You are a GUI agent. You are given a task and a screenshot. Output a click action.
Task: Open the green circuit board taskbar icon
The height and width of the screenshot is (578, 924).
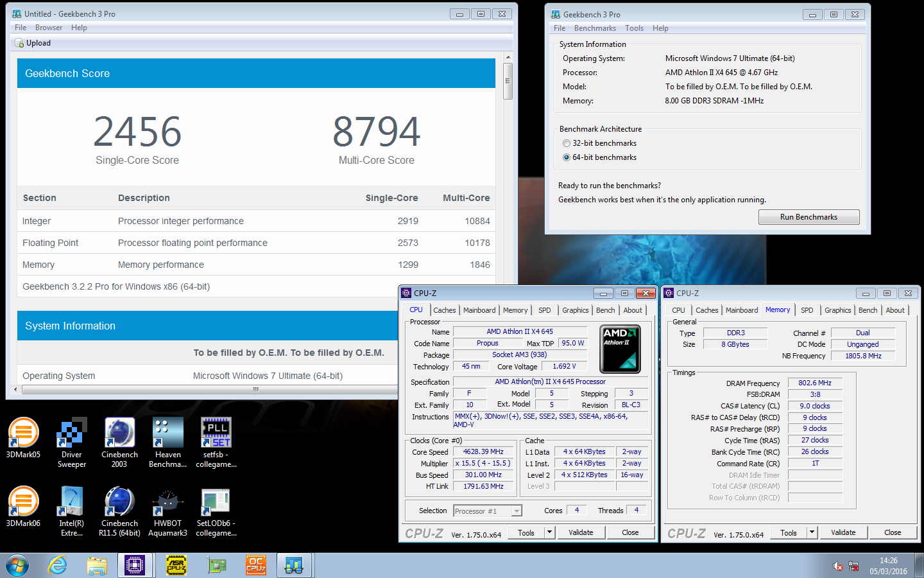coord(216,565)
